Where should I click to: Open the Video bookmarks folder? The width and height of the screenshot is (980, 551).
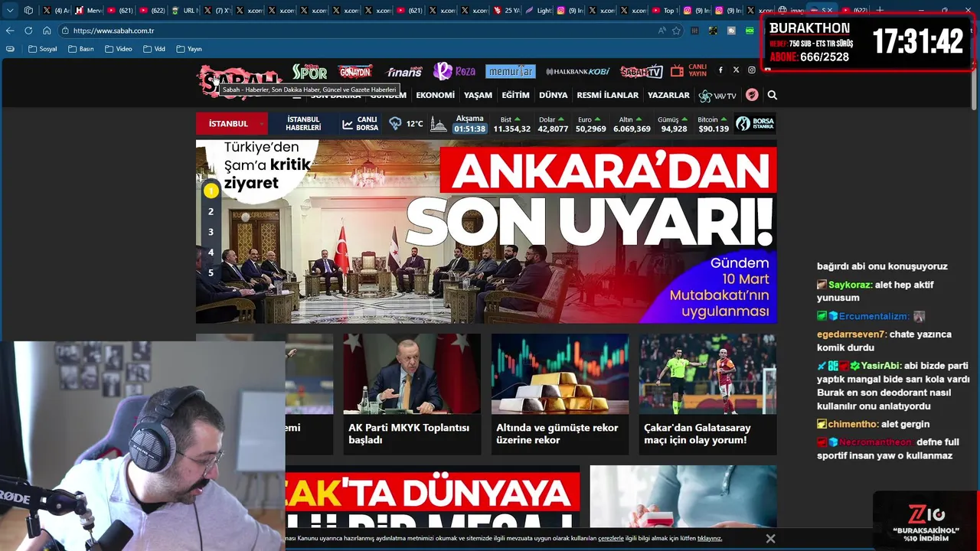pyautogui.click(x=118, y=48)
